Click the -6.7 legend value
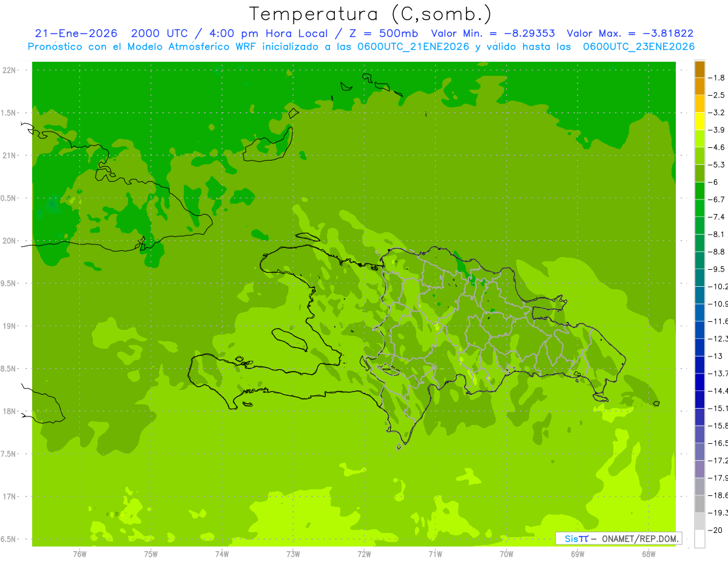Screen dimensions: 728x562 716,199
